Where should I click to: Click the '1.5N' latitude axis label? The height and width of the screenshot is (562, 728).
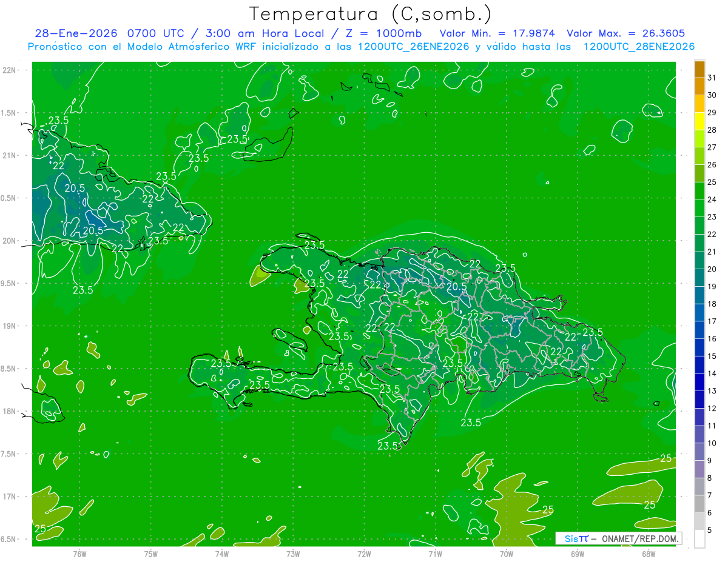[x=9, y=113]
